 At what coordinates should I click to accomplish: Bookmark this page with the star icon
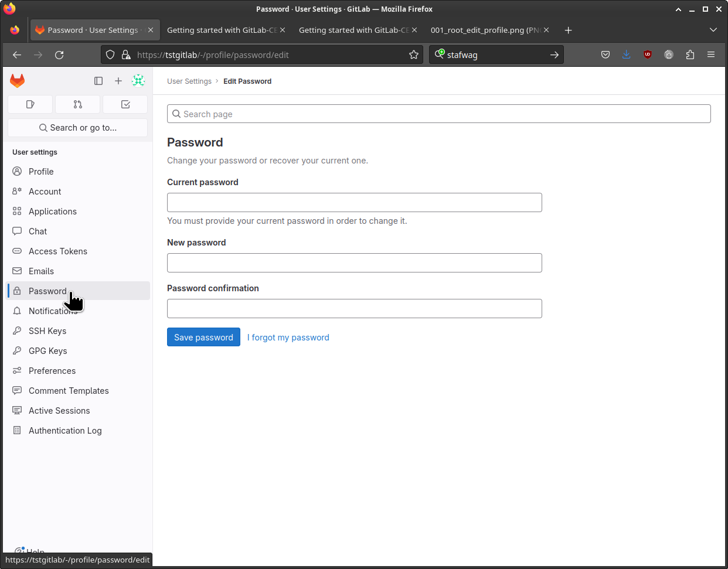pos(414,55)
